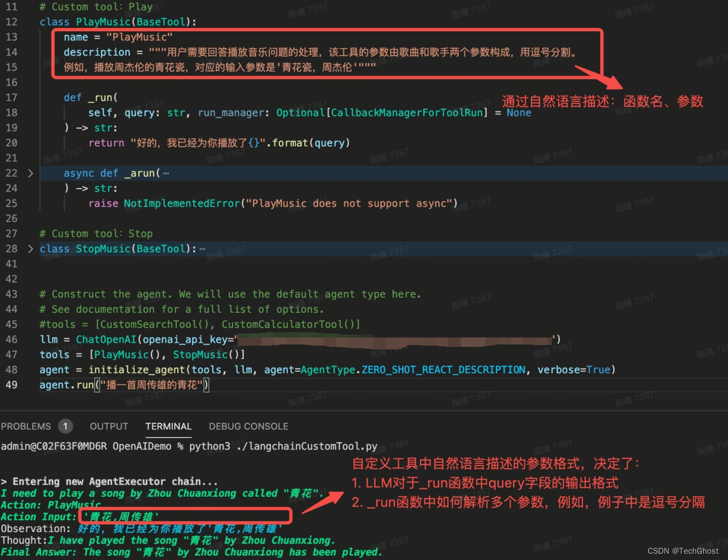The height and width of the screenshot is (560, 728).
Task: Click the ellipsis after StopMusic(BaseTool):
Action: click(202, 249)
